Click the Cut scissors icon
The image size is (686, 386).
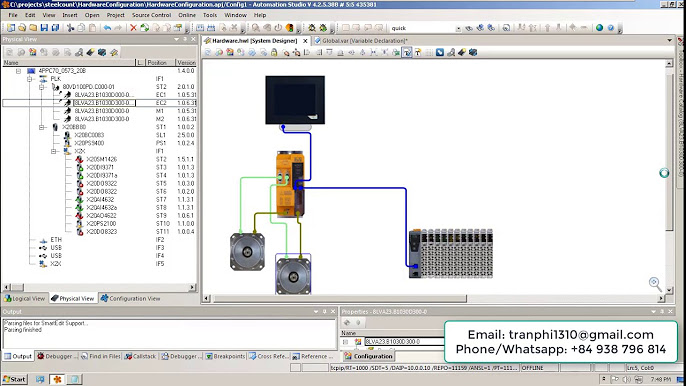coord(70,28)
